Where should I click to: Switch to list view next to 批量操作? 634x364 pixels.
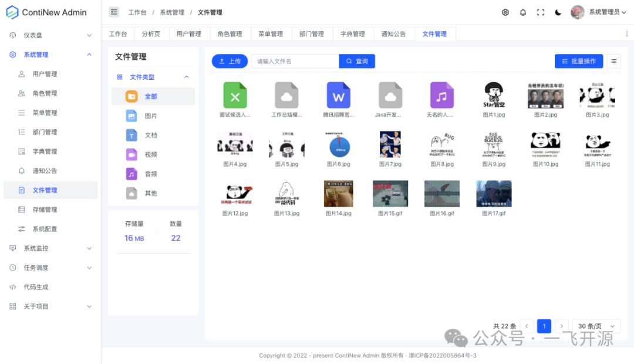tap(613, 61)
